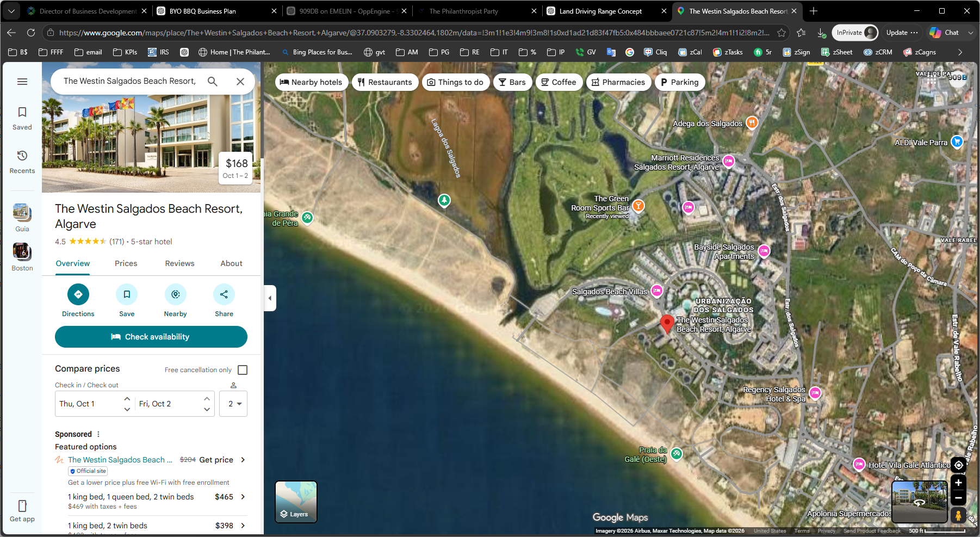This screenshot has height=537, width=980.
Task: Refresh the page
Action: (x=31, y=33)
